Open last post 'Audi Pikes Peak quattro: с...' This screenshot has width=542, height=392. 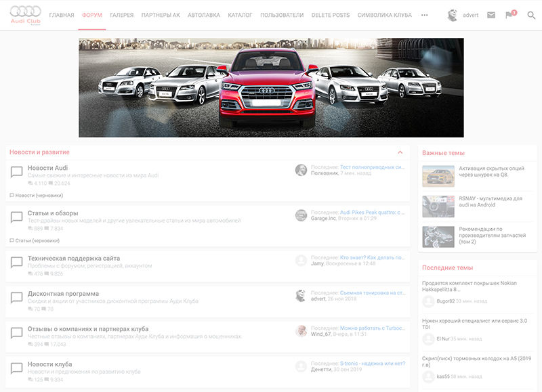(x=372, y=213)
